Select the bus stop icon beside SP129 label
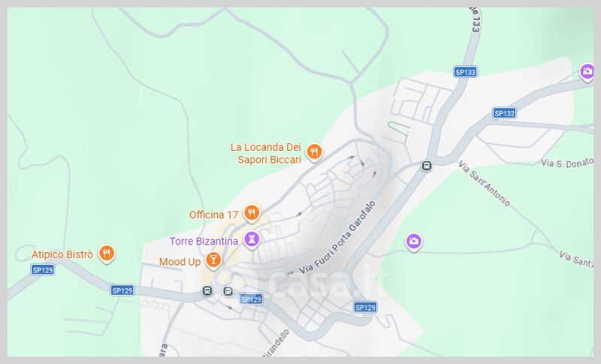Viewport: 601px width, 364px height. click(228, 292)
